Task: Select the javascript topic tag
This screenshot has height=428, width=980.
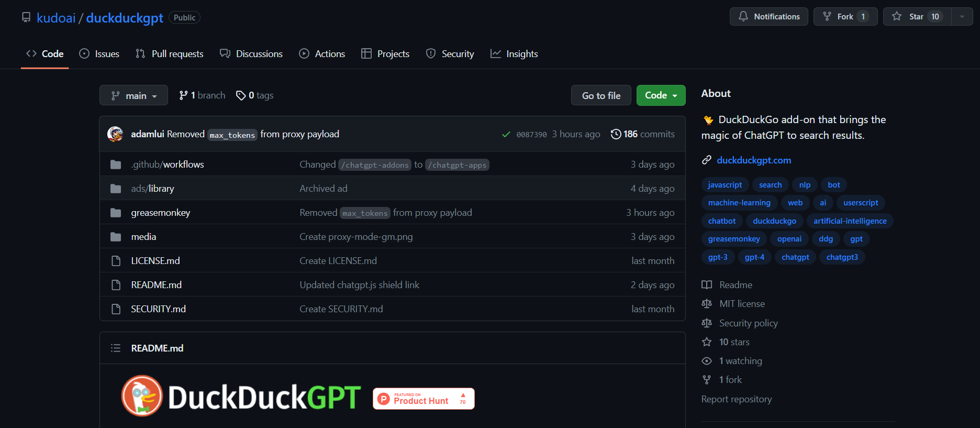Action: pyautogui.click(x=725, y=185)
